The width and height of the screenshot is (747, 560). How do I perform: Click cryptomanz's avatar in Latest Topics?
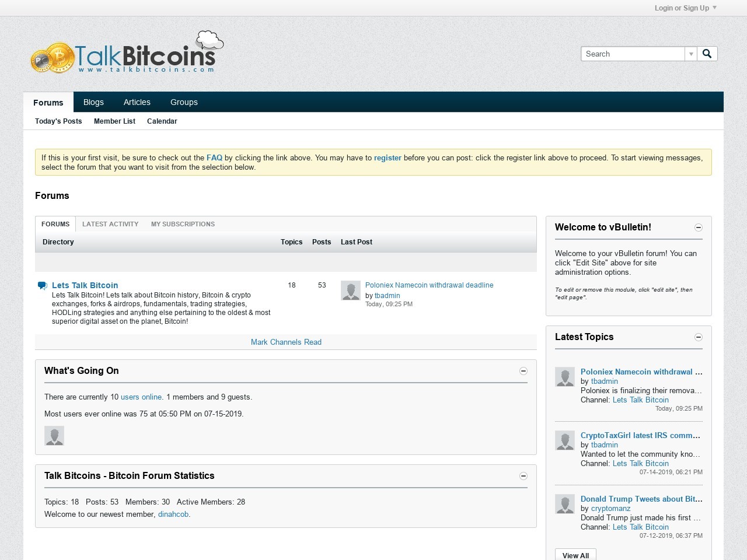[564, 503]
